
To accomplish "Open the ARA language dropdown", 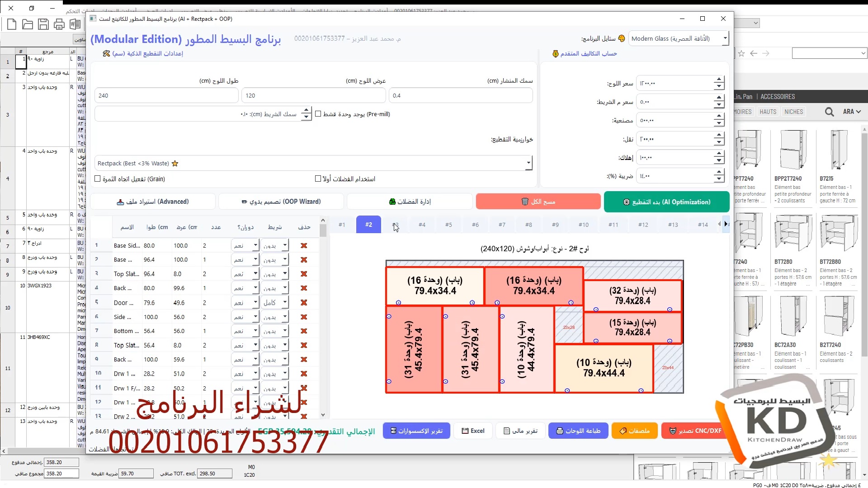I will [852, 112].
